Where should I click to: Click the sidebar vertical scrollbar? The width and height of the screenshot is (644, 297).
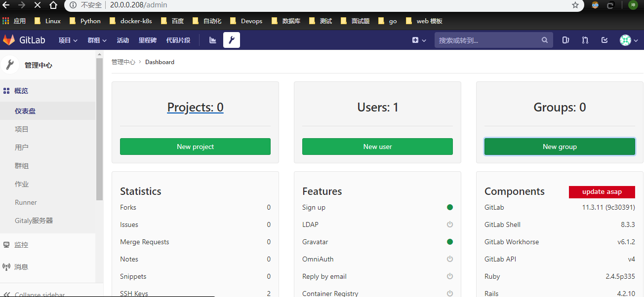(x=99, y=129)
